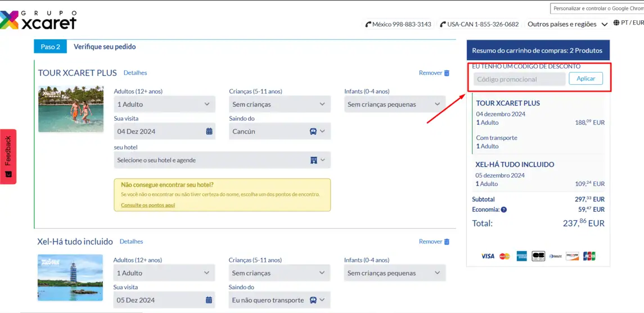Image resolution: width=644 pixels, height=313 pixels.
Task: Click USA-CAN 1-855-326-0682 phone number
Action: (483, 24)
